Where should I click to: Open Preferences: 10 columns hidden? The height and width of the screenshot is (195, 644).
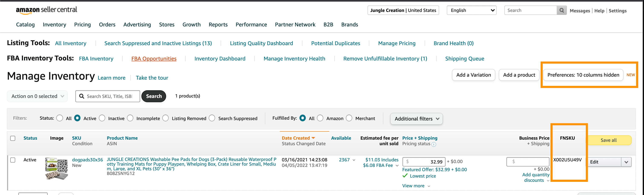click(x=583, y=75)
